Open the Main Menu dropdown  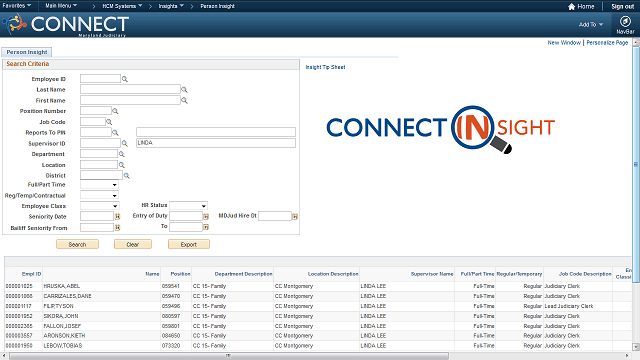61,6
